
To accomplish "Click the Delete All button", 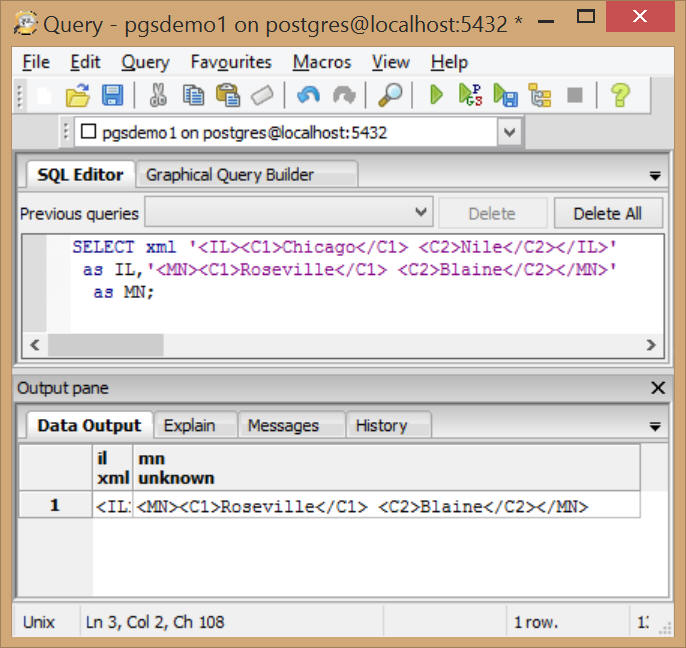I will pyautogui.click(x=608, y=214).
